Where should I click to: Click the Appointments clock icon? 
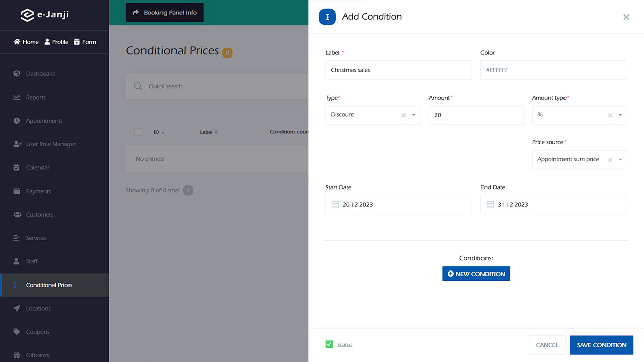[17, 121]
